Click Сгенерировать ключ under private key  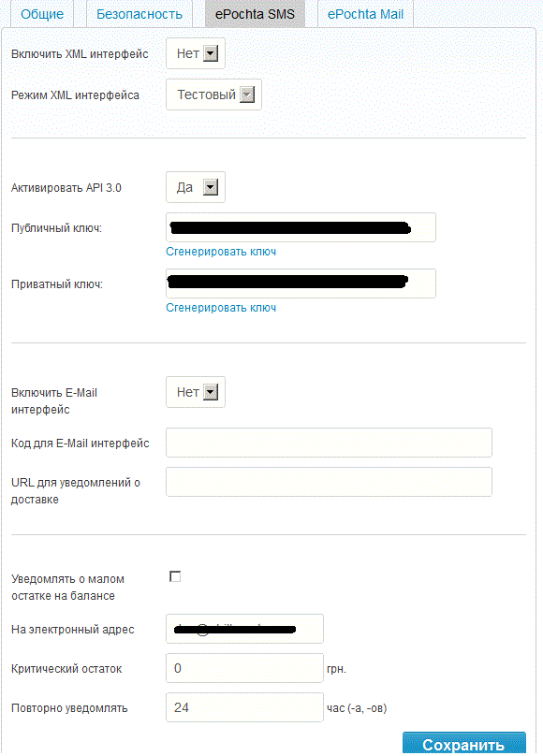[221, 308]
